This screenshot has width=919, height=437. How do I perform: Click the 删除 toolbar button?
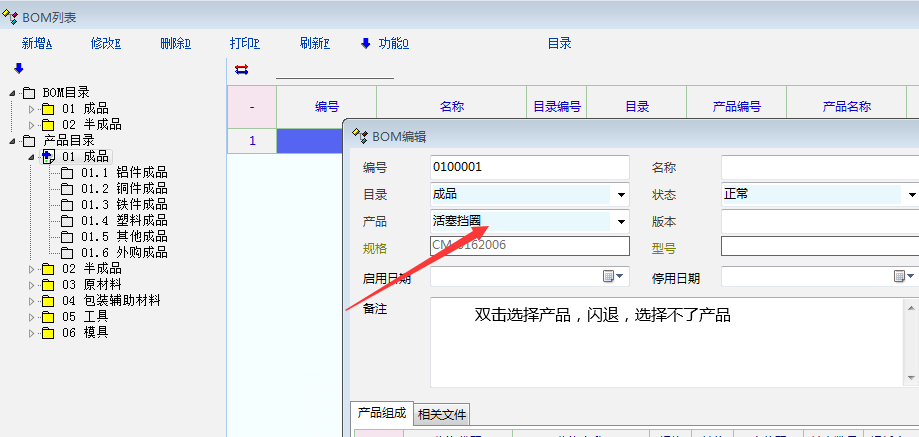175,44
